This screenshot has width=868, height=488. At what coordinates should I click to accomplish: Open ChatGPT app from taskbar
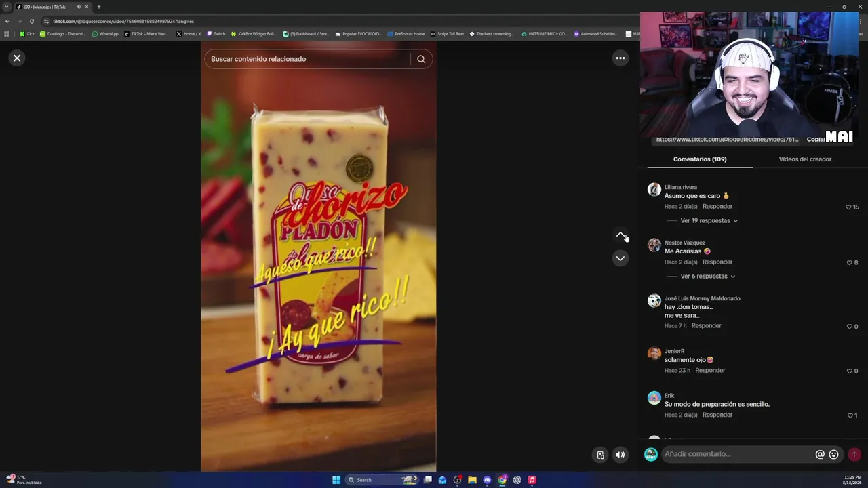click(517, 480)
